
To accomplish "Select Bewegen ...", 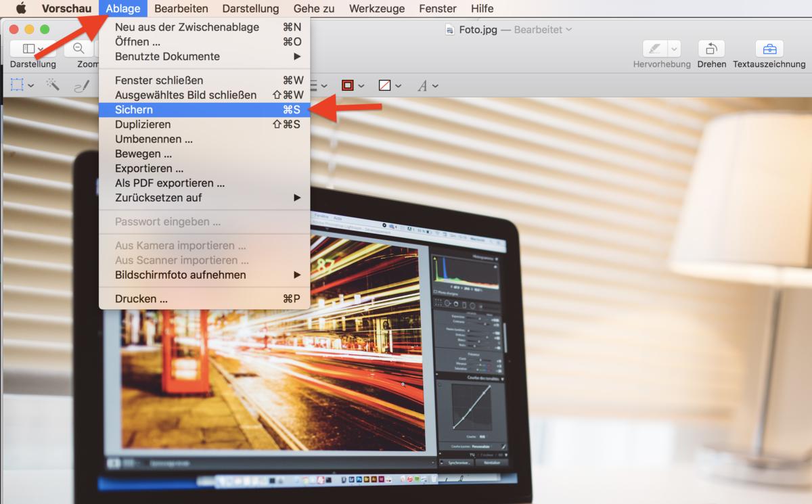I will click(204, 154).
